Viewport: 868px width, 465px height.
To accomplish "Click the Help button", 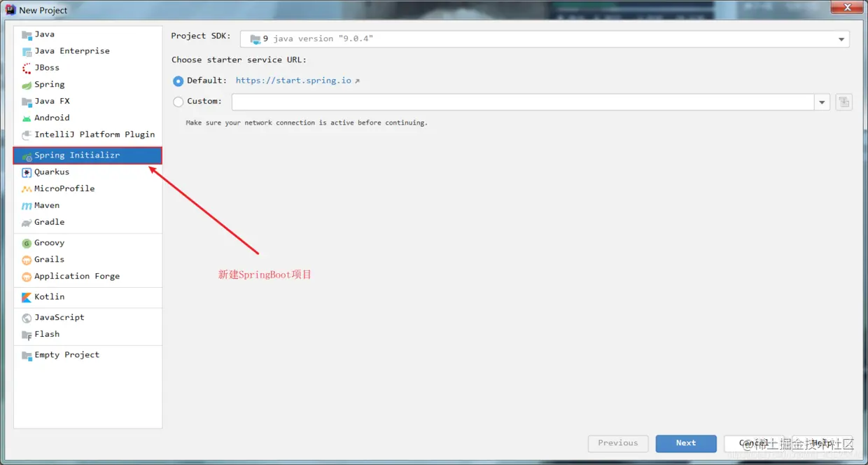I will pyautogui.click(x=822, y=443).
